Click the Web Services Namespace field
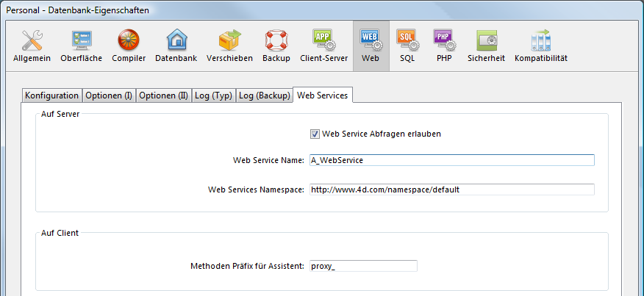 point(451,189)
